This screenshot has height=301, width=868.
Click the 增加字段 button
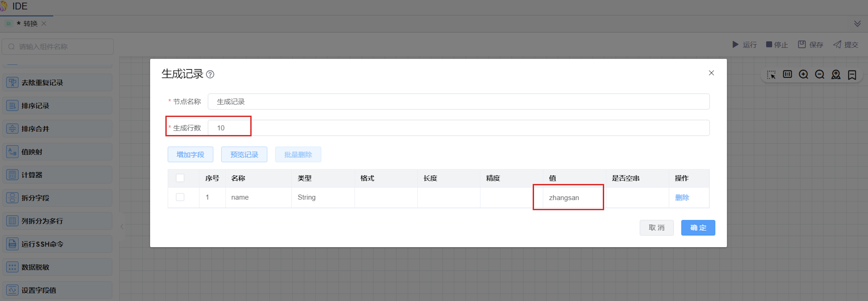click(190, 154)
